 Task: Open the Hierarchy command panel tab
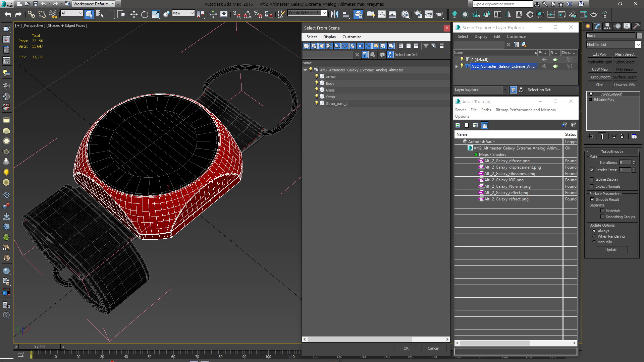(x=607, y=26)
